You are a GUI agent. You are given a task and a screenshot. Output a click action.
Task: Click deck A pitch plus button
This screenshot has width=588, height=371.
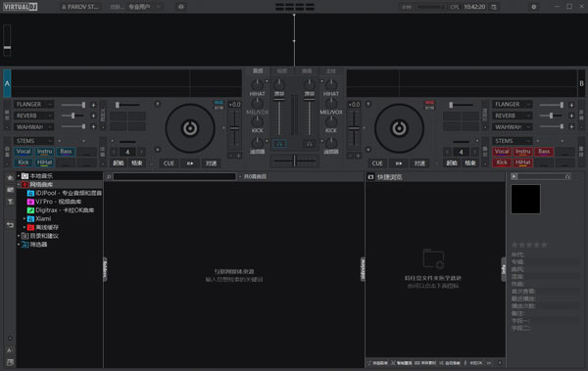click(238, 156)
